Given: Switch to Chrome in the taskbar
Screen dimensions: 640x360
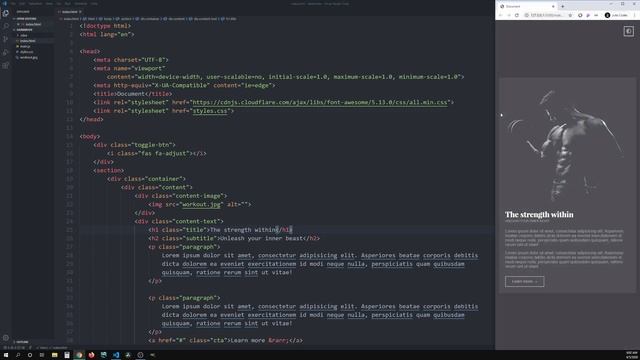Looking at the screenshot, I should coord(79,355).
